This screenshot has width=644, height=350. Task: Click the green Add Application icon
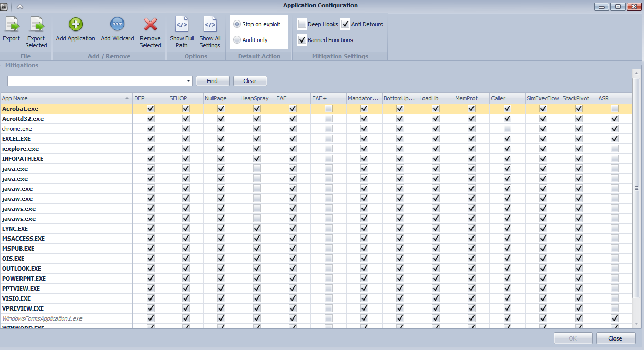pos(76,24)
